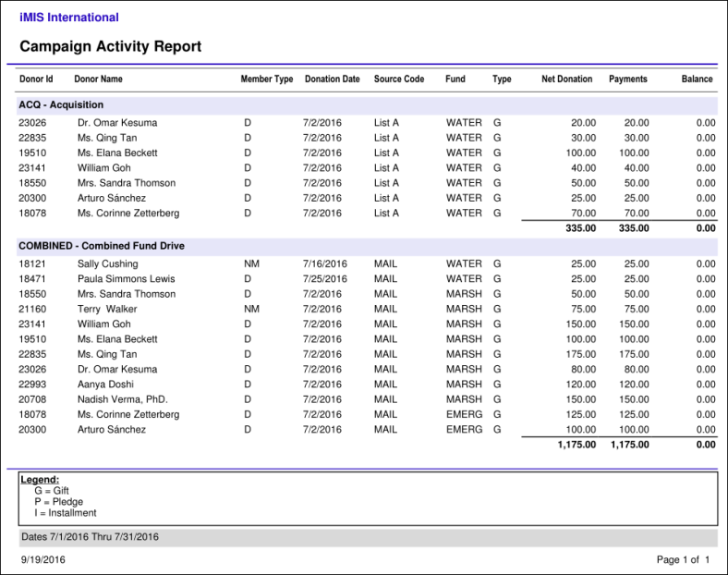Click the 125.00 net donation value
This screenshot has height=575, width=728.
[x=581, y=414]
